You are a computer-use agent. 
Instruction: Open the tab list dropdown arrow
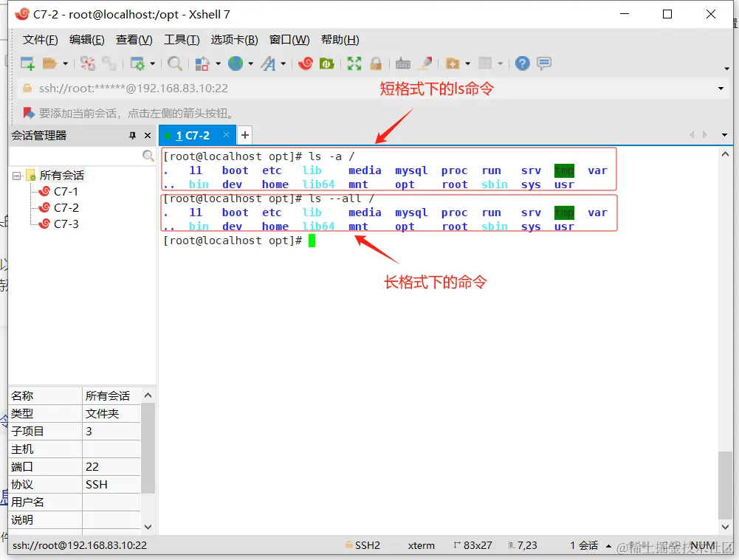724,135
